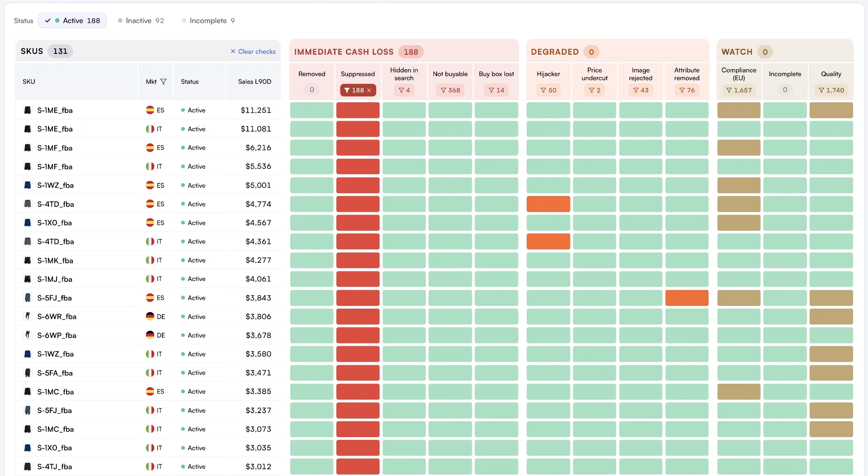The width and height of the screenshot is (868, 476).
Task: Select orange Attribute removed cell for S-5FJ_fba ES
Action: click(x=687, y=298)
